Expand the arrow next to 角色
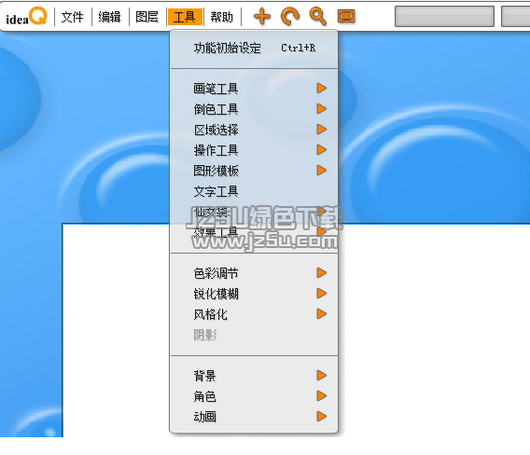The height and width of the screenshot is (455, 530). (322, 396)
